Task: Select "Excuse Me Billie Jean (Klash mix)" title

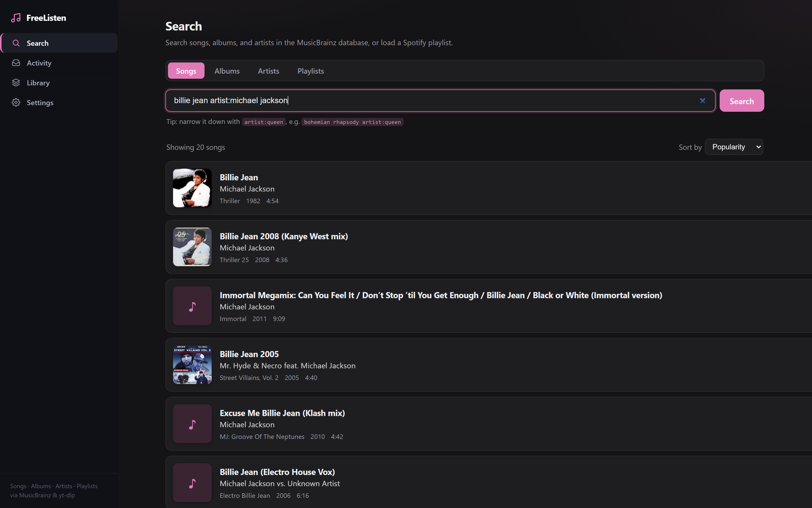Action: [282, 413]
